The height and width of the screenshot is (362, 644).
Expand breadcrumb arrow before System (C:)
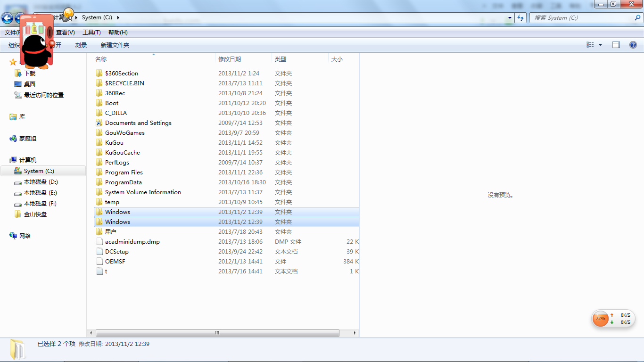click(x=76, y=17)
